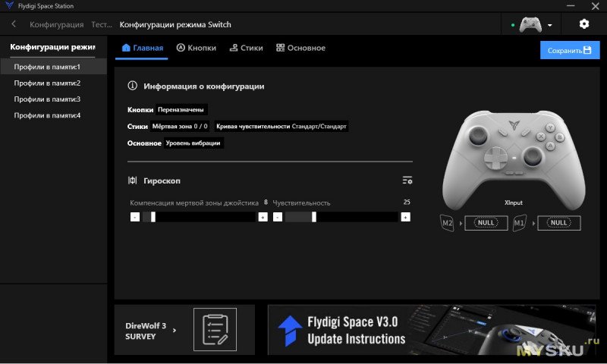Image resolution: width=607 pixels, height=364 pixels.
Task: Decrease dead zone compensation with minus button
Action: 135,217
